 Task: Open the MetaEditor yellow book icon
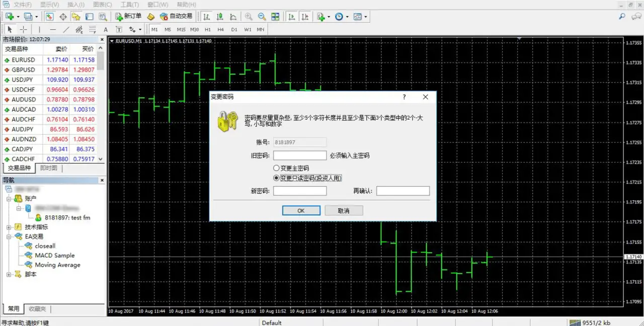(150, 17)
